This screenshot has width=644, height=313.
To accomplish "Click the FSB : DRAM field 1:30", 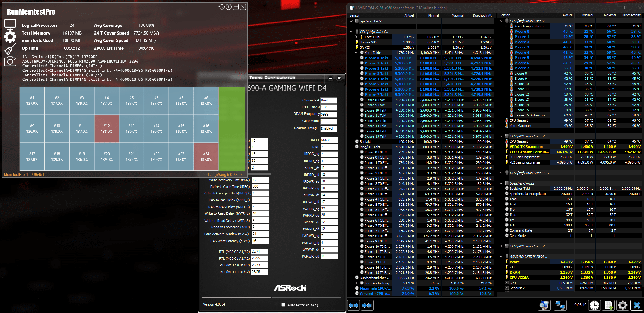I will point(329,107).
